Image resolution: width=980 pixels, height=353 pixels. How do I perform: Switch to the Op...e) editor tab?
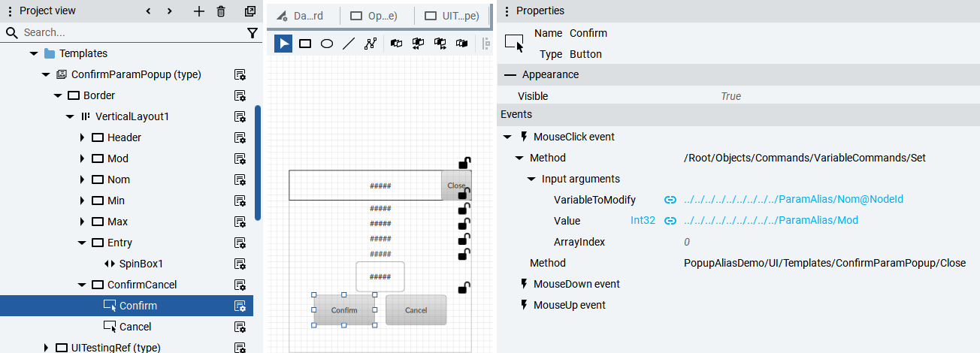[378, 16]
